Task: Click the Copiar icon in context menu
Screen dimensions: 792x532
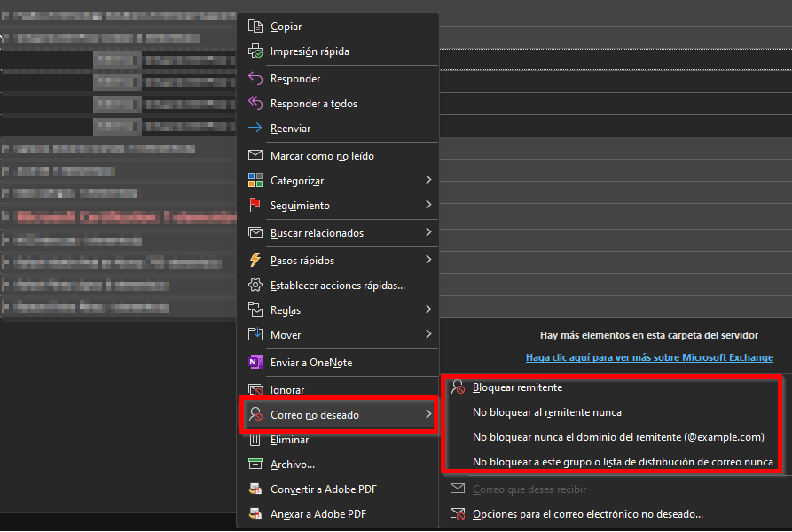Action: (x=255, y=27)
